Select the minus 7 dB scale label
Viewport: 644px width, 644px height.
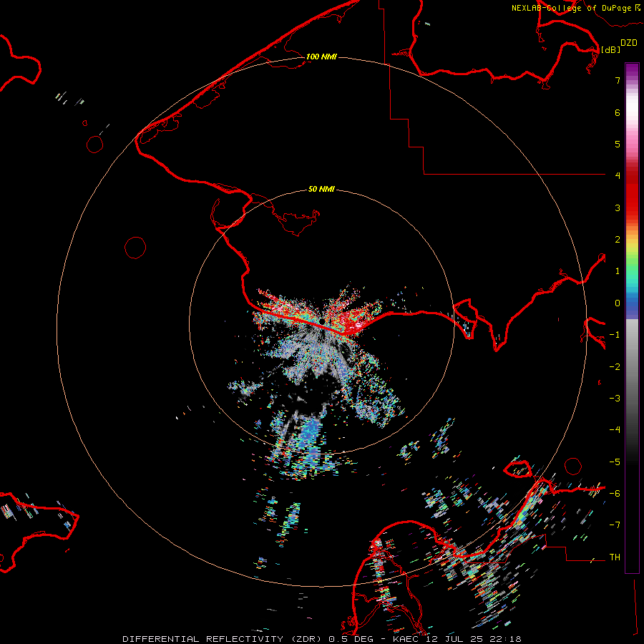pos(615,525)
